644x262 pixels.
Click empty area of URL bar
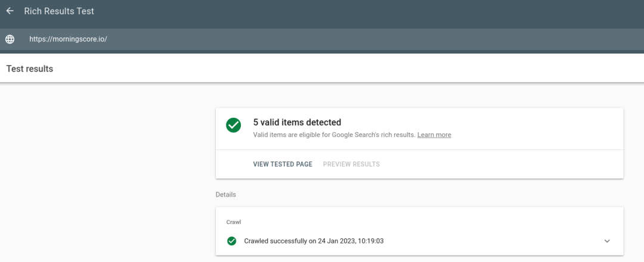point(358,39)
